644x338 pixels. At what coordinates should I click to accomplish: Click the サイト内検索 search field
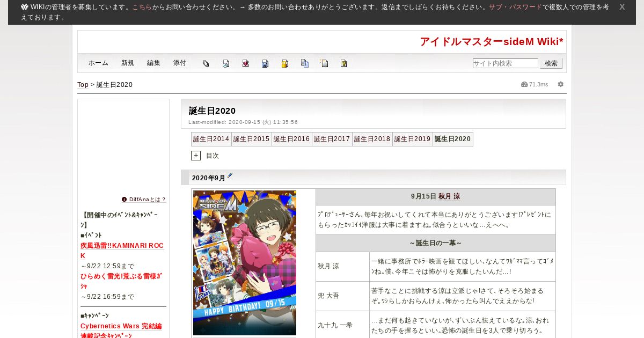(x=505, y=63)
